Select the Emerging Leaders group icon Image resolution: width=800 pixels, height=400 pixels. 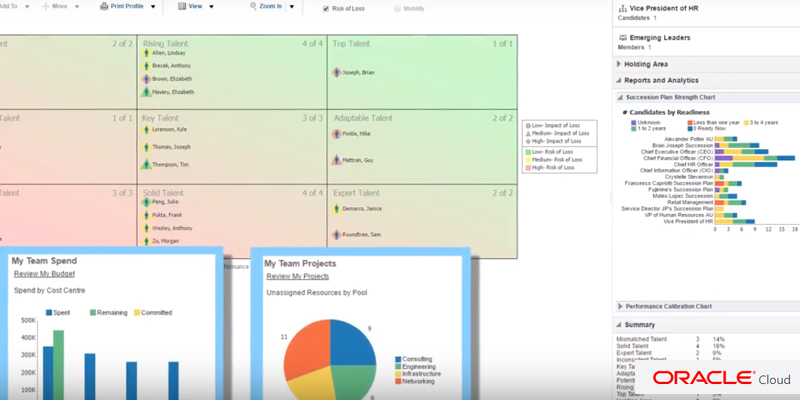[621, 37]
